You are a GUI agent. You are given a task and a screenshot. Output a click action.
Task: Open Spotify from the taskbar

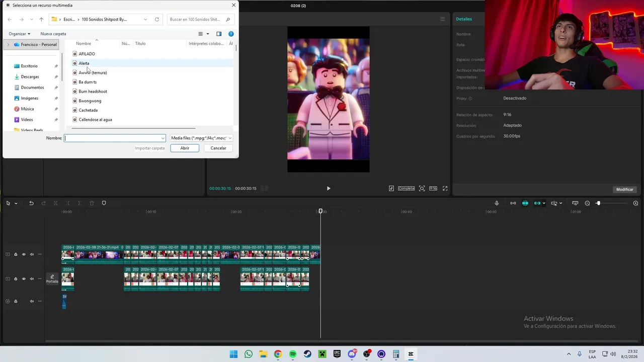click(293, 354)
